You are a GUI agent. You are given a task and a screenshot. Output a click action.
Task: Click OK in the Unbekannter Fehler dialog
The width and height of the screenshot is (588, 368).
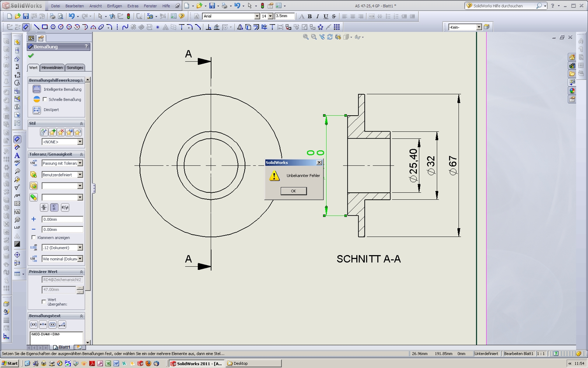294,191
